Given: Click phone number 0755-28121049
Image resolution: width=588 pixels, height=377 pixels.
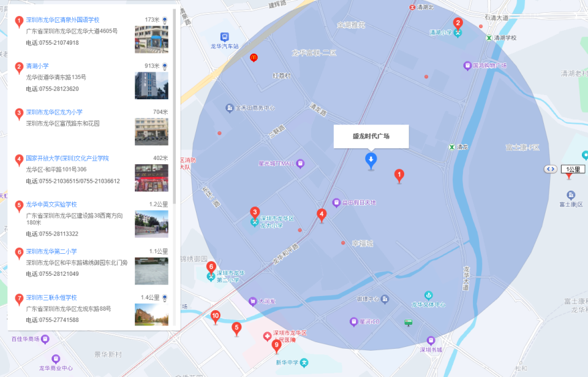Looking at the screenshot, I should 59,274.
